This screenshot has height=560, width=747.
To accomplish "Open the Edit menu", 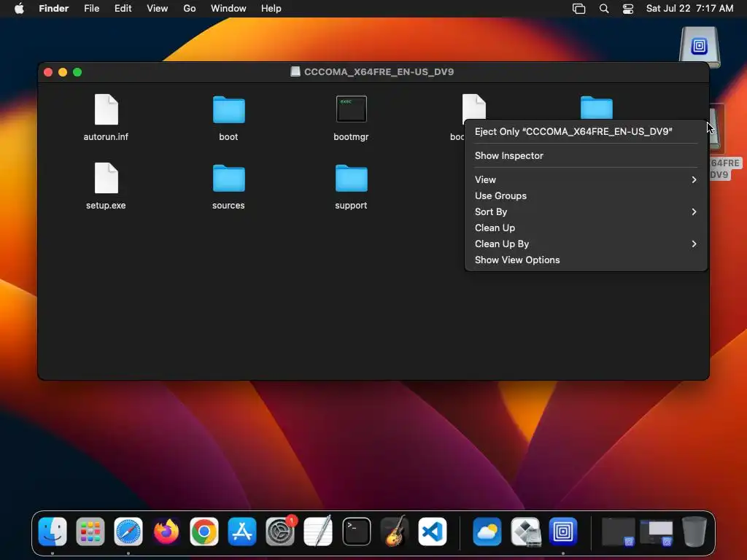I will 123,9.
